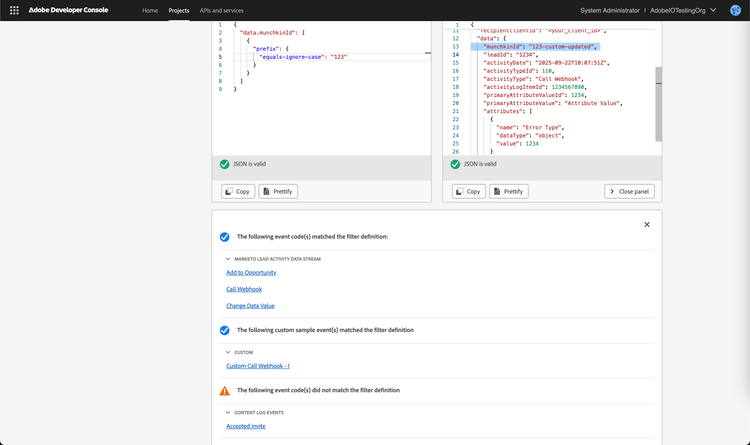Collapse the Content Log Events section
750x445 pixels.
228,412
